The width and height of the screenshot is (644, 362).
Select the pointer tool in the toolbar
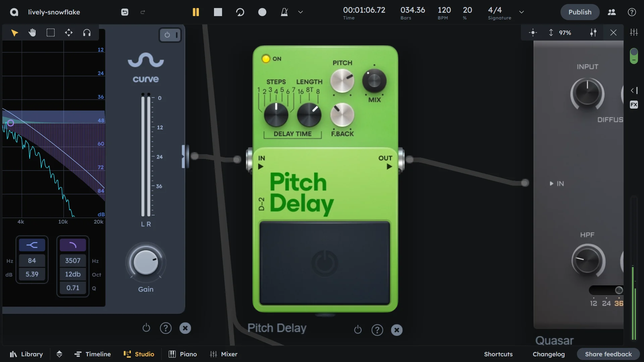pos(14,33)
